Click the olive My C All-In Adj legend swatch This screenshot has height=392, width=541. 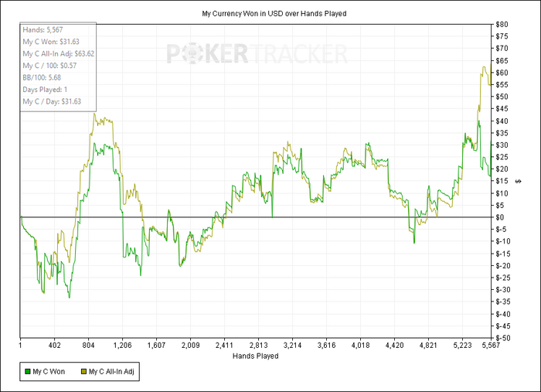point(83,372)
